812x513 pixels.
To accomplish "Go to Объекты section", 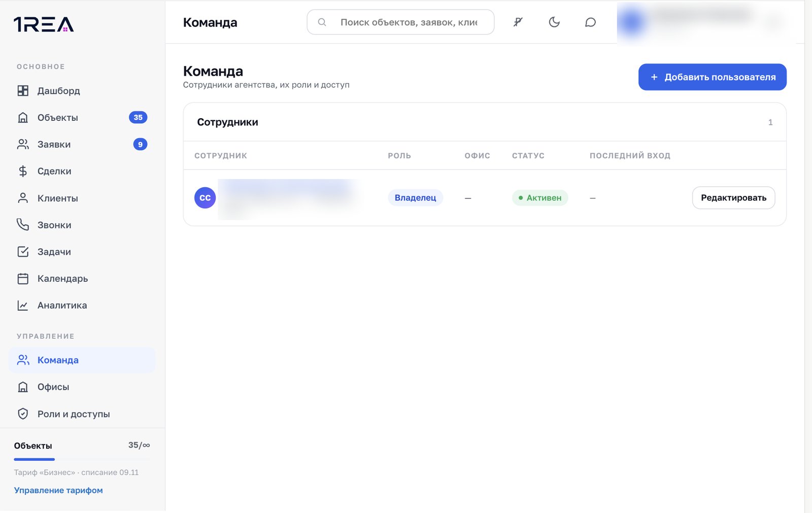I will point(82,118).
